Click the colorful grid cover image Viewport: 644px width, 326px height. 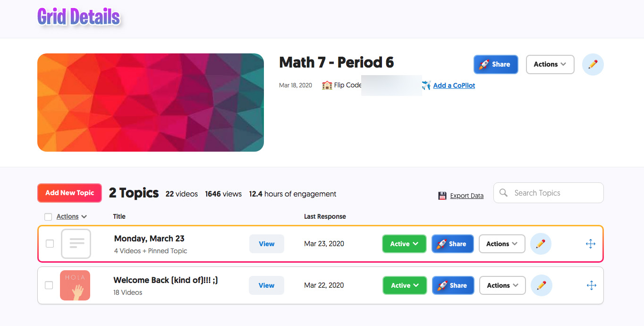(x=151, y=103)
